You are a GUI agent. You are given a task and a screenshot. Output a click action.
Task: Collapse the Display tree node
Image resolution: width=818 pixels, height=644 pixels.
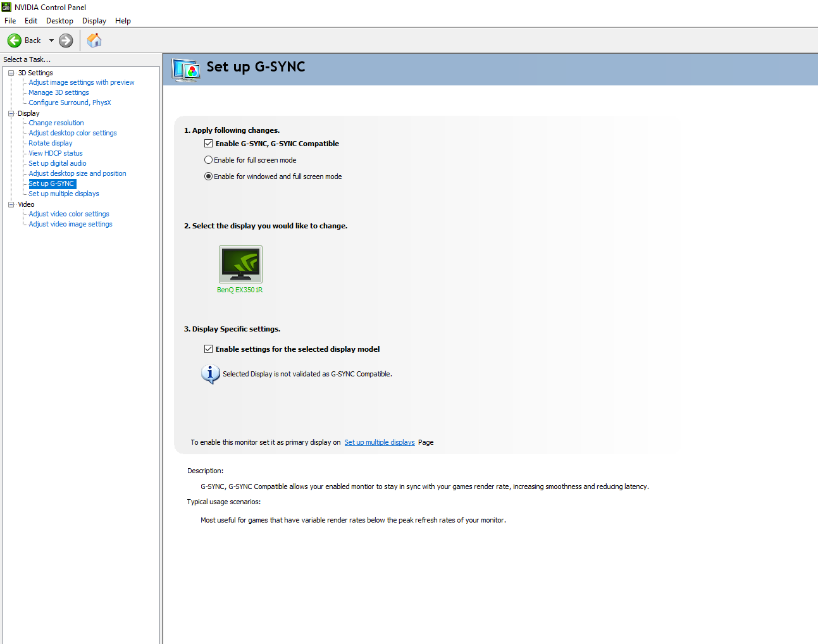coord(11,113)
